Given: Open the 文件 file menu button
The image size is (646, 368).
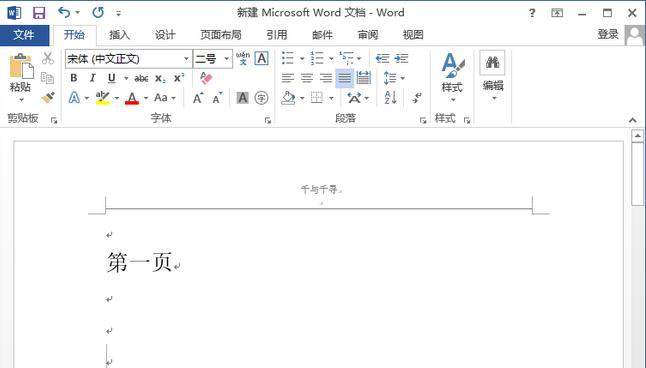Looking at the screenshot, I should click(24, 35).
